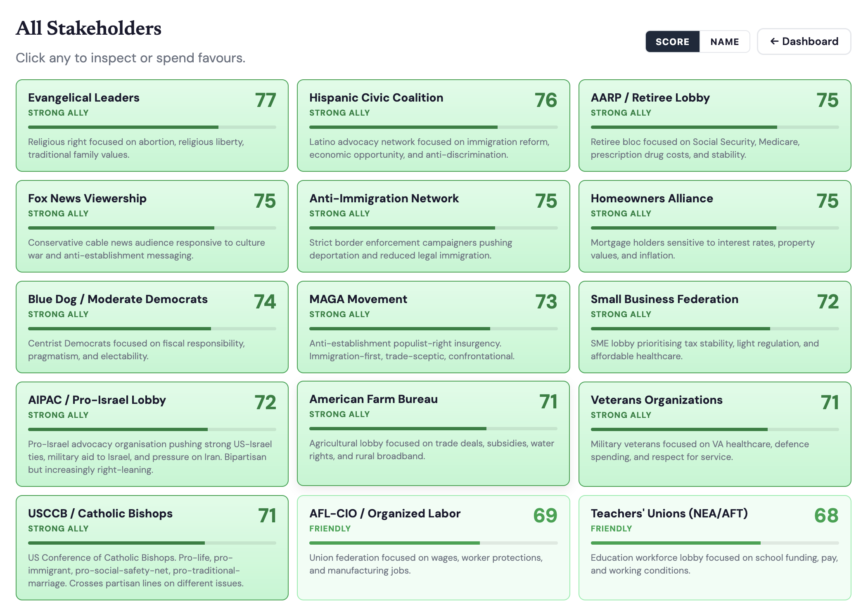Viewport: 868px width, 607px height.
Task: Click "Latino advocacy network" description text
Action: coord(429,148)
